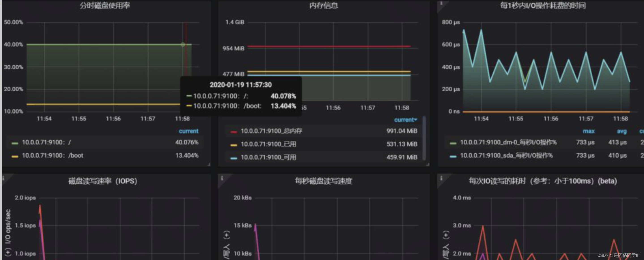The height and width of the screenshot is (260, 644).
Task: Toggle the 10.0.0.71:9100: /boot legend series
Action: point(53,156)
